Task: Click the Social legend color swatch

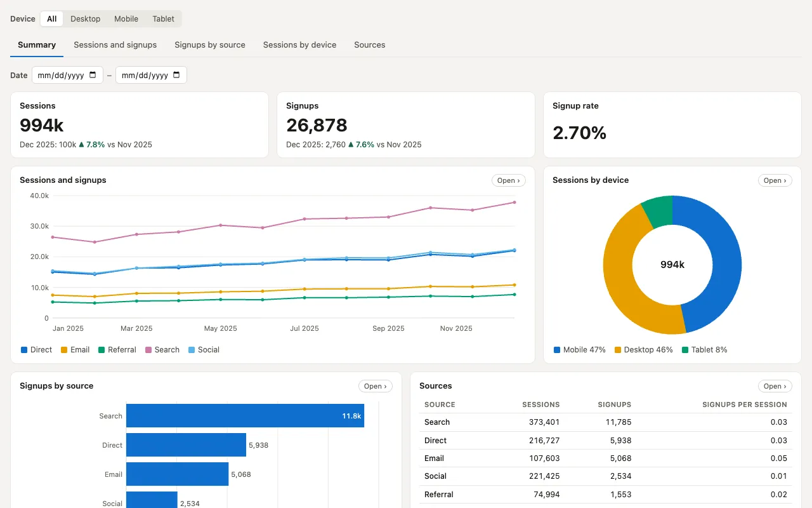Action: pos(192,350)
